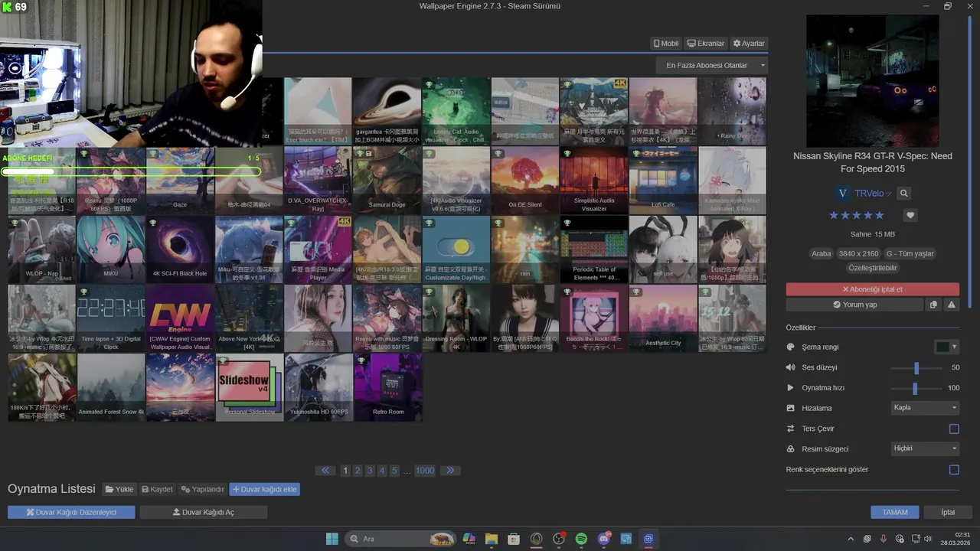Select Periodic Table of Elements thumbnail
The width and height of the screenshot is (980, 551).
tap(593, 249)
